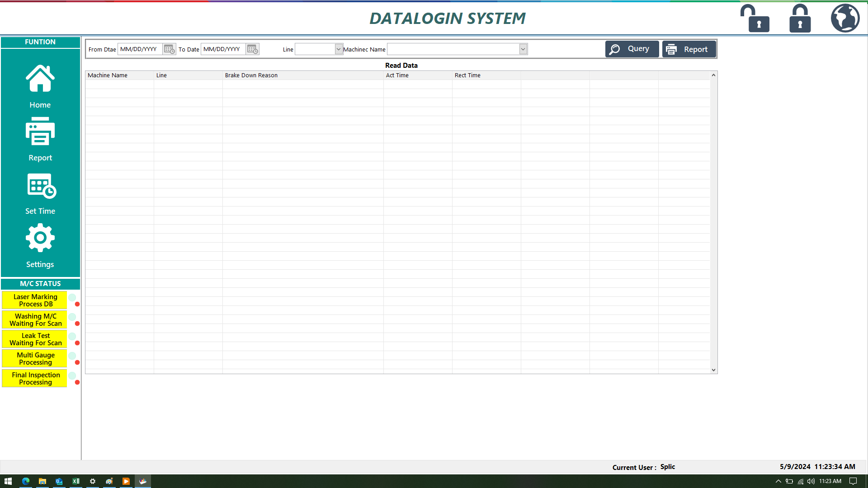The width and height of the screenshot is (868, 488).
Task: Expand the Line dropdown
Action: click(x=339, y=49)
